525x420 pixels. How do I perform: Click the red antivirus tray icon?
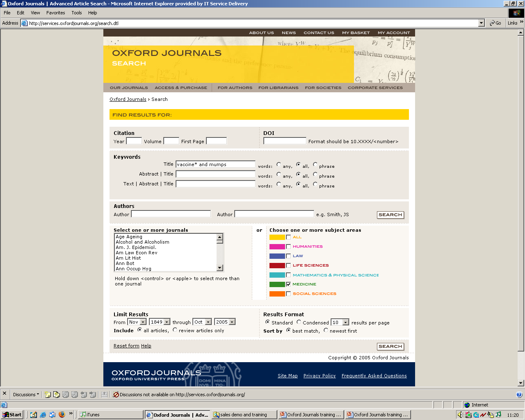[x=483, y=415]
